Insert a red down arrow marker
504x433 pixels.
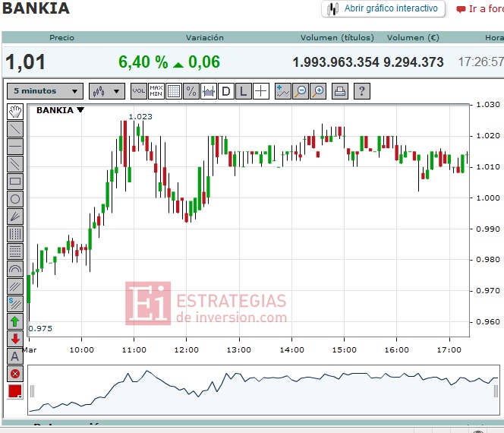click(15, 338)
